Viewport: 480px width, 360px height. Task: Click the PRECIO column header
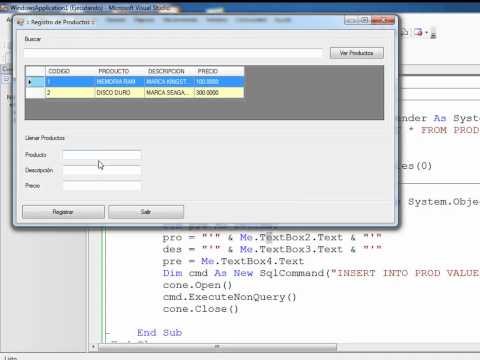pos(219,71)
